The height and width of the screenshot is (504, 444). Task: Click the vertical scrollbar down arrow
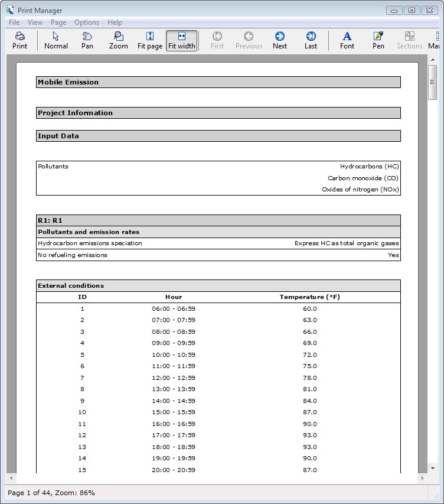click(433, 469)
